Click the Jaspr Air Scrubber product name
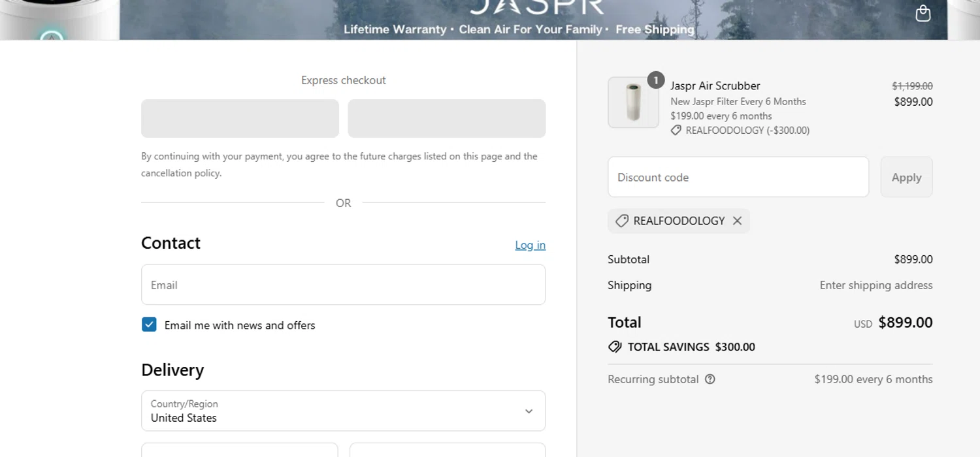Viewport: 980px width, 457px height. 715,86
